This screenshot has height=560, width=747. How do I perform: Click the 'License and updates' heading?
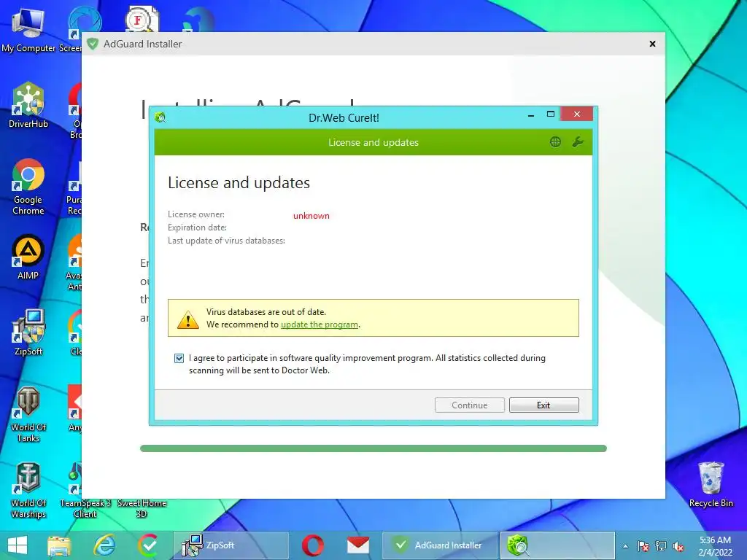tap(239, 183)
